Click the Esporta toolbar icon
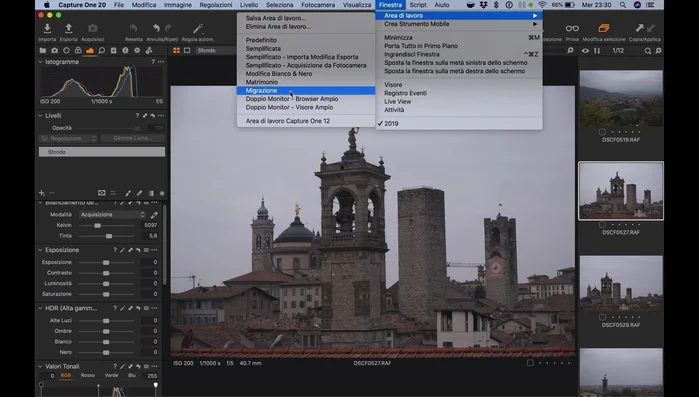Viewport: 699px width, 397px height. (x=68, y=29)
